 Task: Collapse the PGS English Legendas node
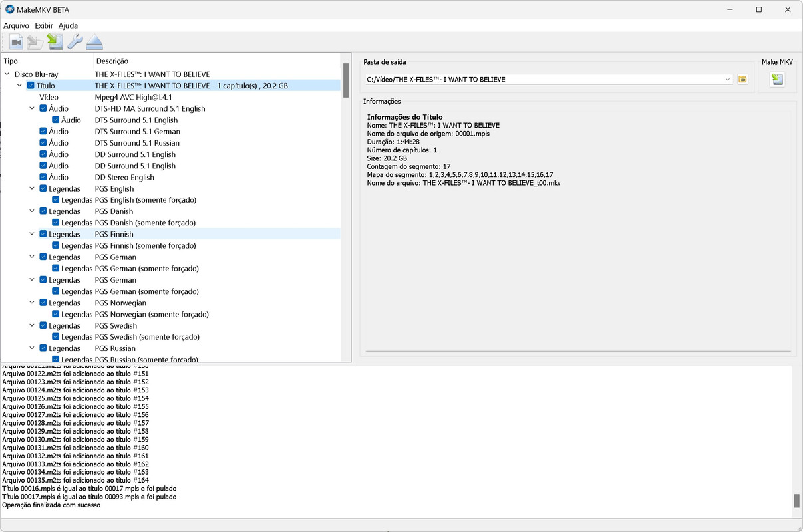click(x=32, y=189)
